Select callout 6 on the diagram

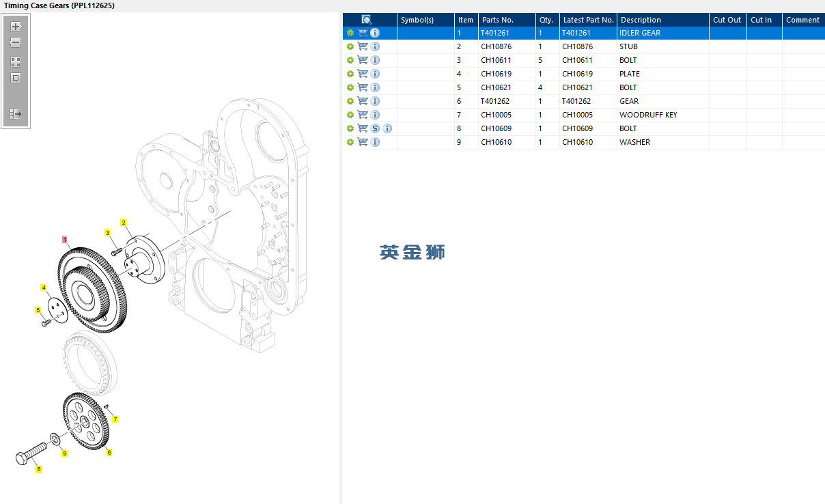[x=109, y=452]
